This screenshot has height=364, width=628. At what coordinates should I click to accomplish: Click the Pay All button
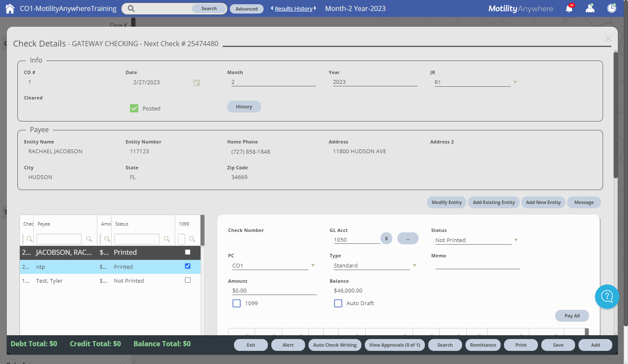(572, 316)
